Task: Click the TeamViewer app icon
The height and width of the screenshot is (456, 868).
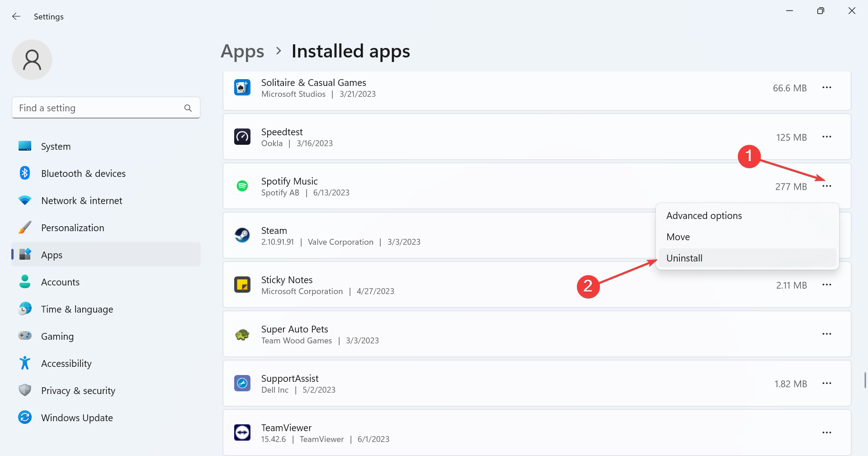Action: 242,432
